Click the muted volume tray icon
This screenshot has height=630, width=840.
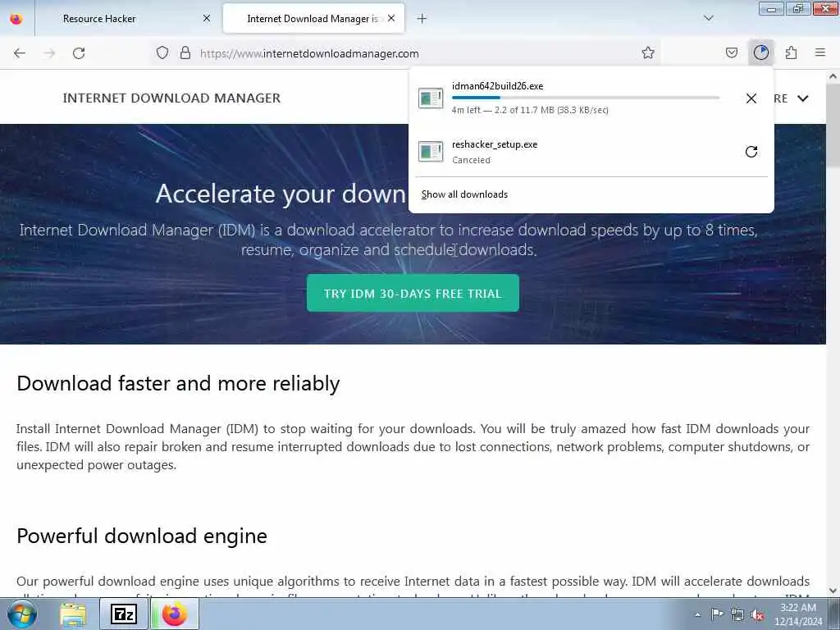(757, 615)
